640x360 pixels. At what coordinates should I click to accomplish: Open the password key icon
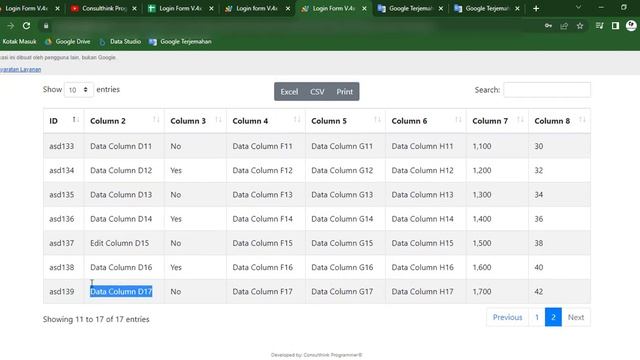point(548,26)
